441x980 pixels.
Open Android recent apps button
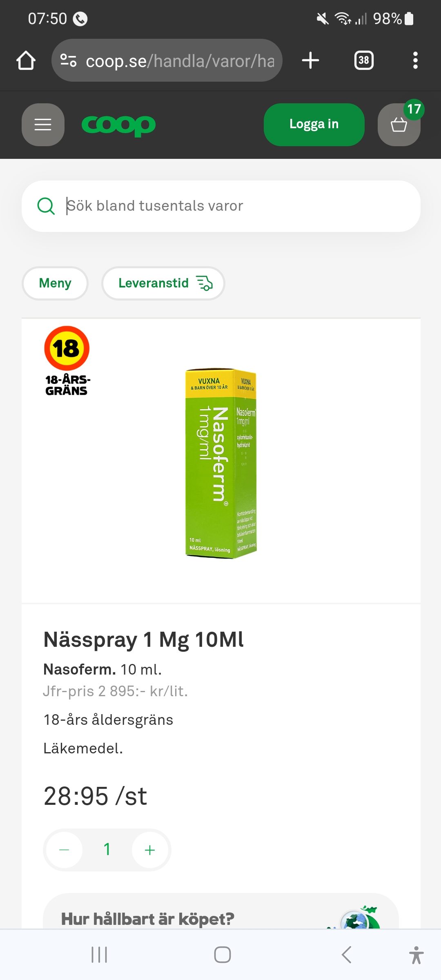[x=99, y=955]
